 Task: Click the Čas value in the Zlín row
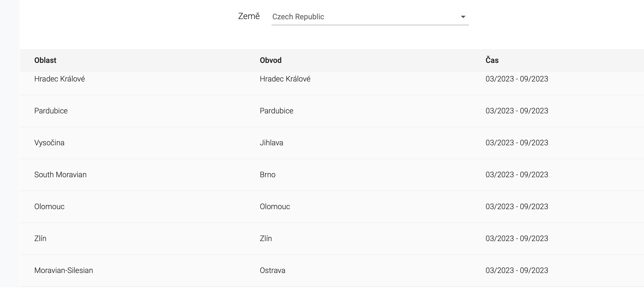pos(517,238)
